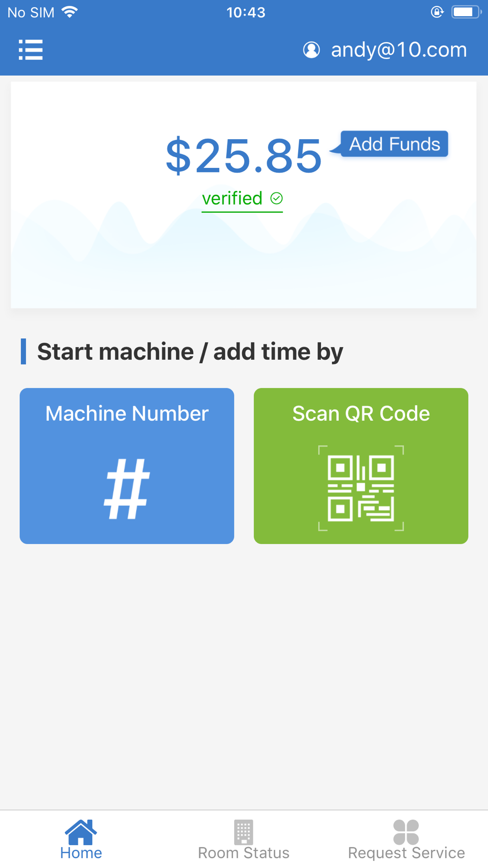Open the Request Service tab
The width and height of the screenshot is (488, 868).
406,840
